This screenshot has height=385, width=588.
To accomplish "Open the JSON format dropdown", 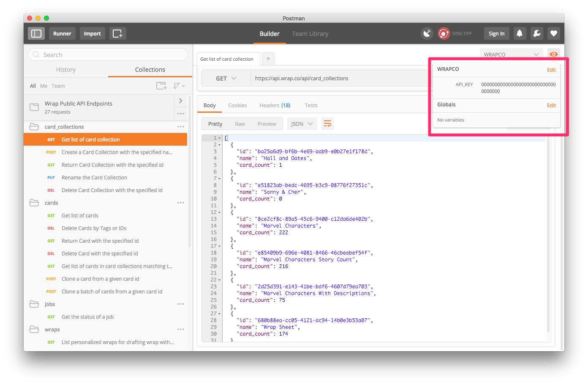I will [302, 124].
